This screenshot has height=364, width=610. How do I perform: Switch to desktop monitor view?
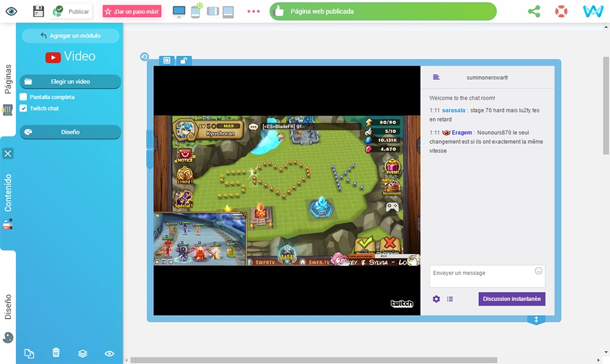[x=179, y=12]
